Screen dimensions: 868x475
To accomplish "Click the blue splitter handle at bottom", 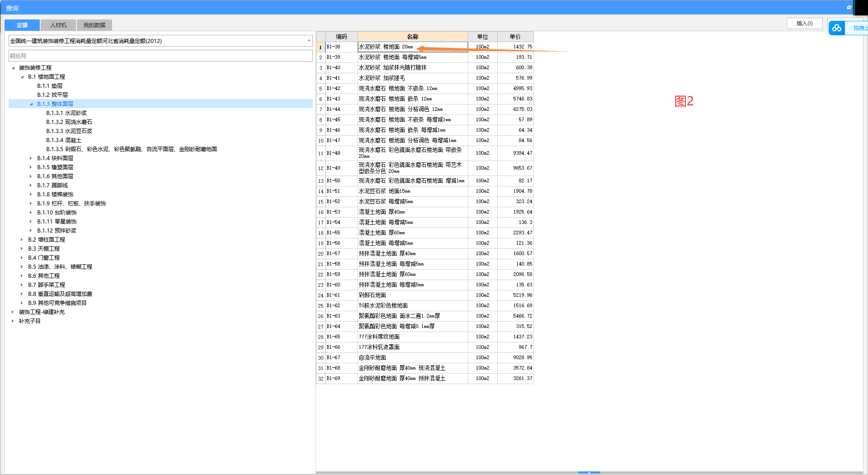I will click(x=589, y=472).
